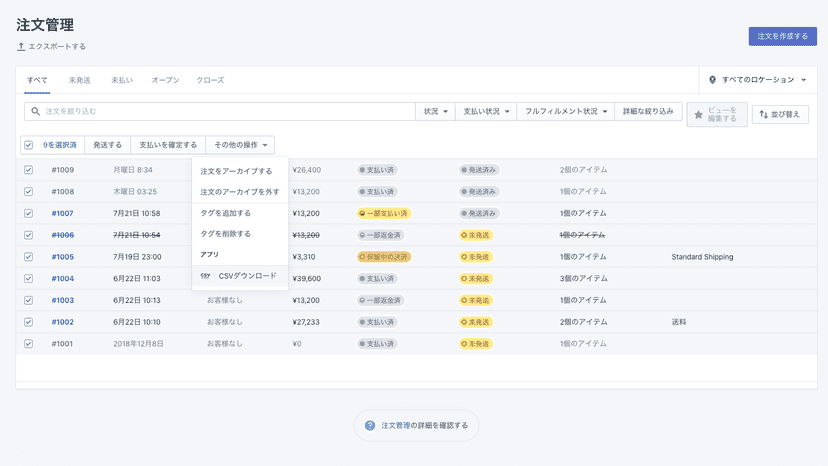The height and width of the screenshot is (466, 828).
Task: Switch to the オープン tab
Action: 165,80
